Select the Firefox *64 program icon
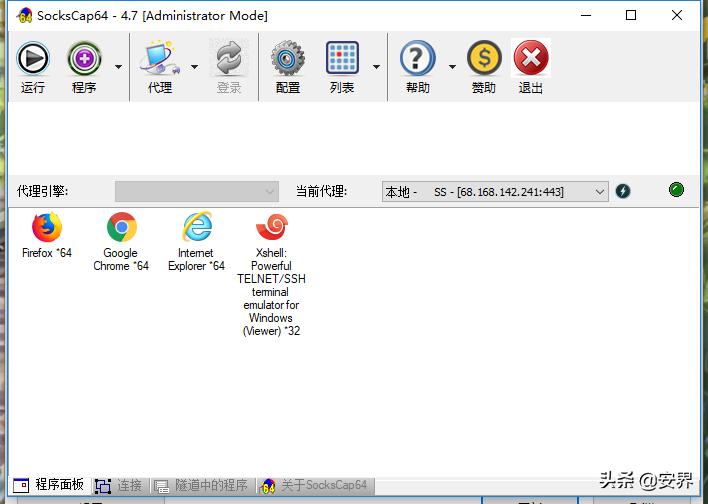The height and width of the screenshot is (504, 708). [47, 227]
